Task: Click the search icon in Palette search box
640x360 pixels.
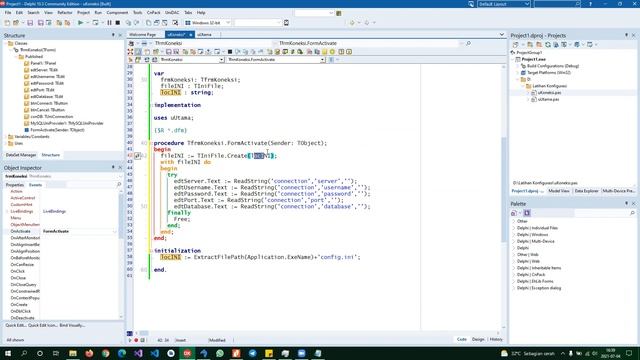Action: 632,213
